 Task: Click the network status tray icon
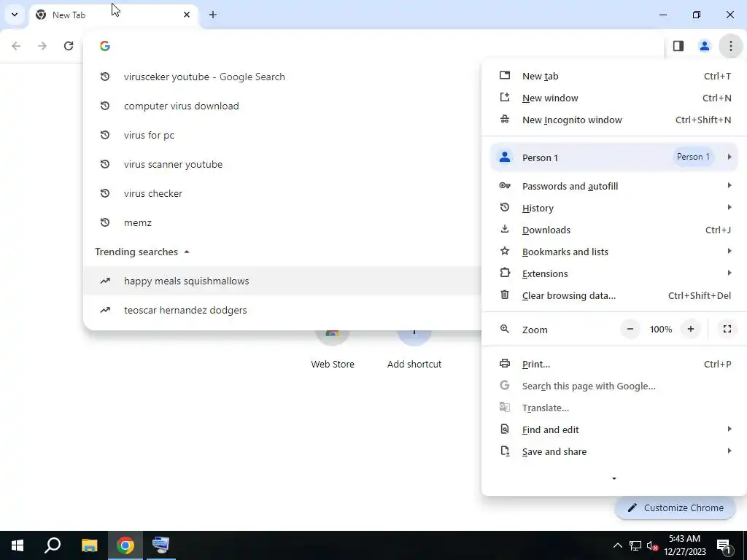click(635, 545)
